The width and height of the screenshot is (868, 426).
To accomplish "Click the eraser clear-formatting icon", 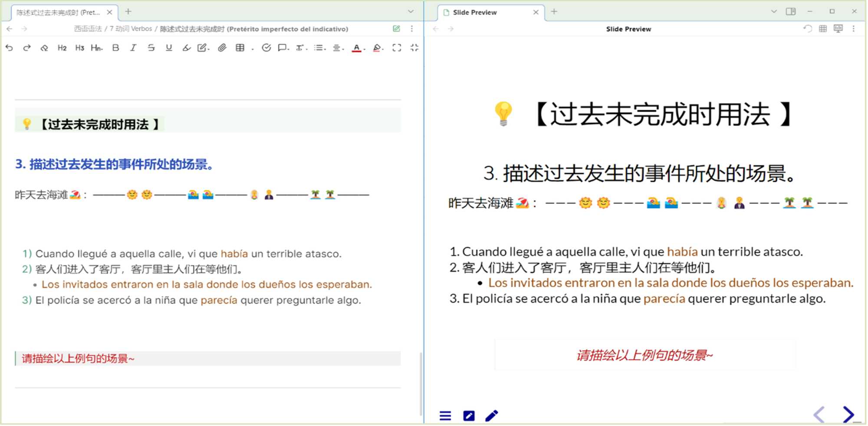I will pos(44,48).
